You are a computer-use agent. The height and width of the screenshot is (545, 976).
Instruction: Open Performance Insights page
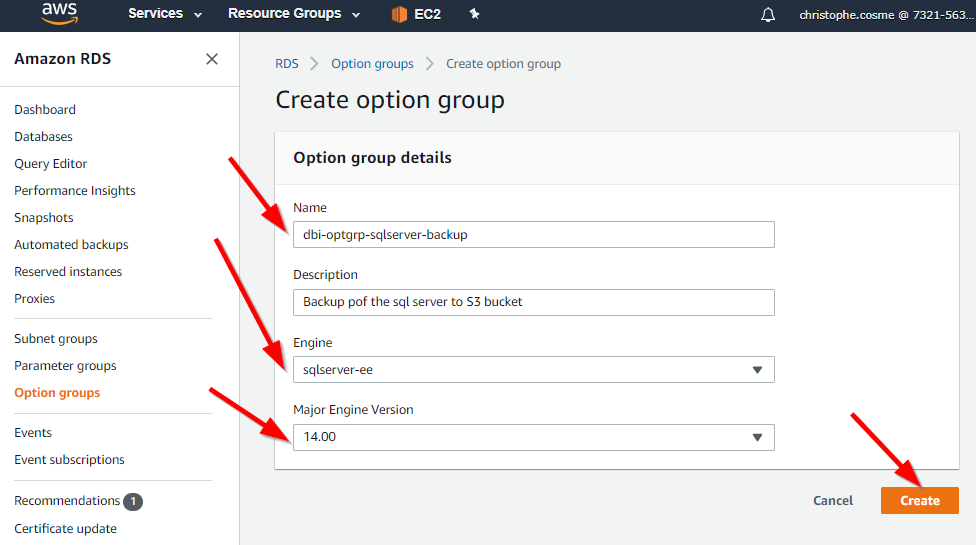tap(75, 190)
